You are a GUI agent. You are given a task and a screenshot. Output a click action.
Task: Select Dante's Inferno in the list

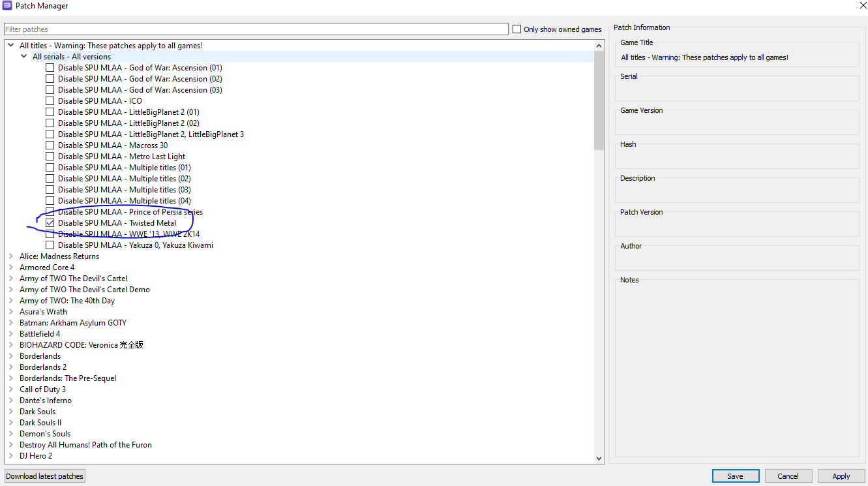tap(46, 401)
